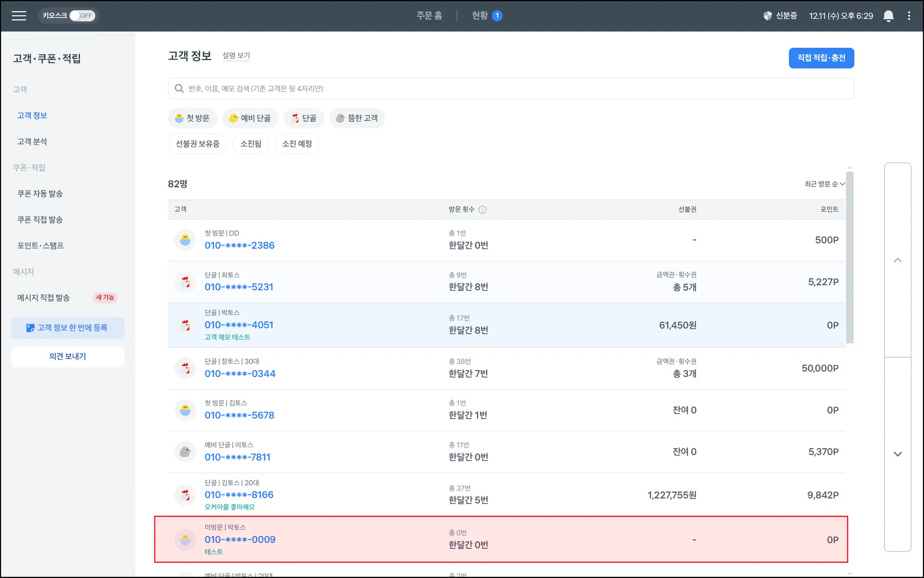
Task: Click the rooster avatar for 010-****-5231
Action: tap(185, 282)
